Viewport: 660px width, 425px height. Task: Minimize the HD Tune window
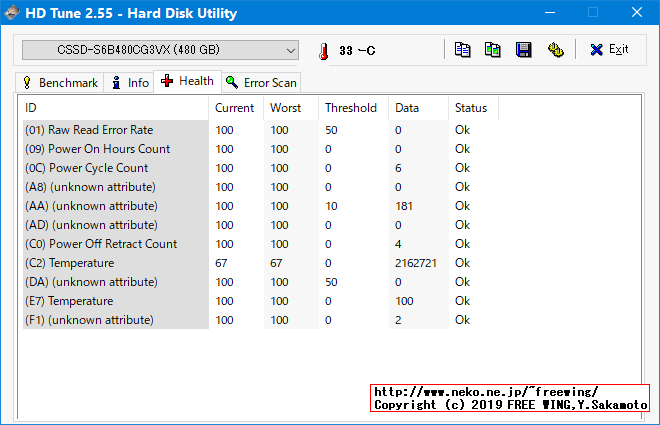point(546,13)
